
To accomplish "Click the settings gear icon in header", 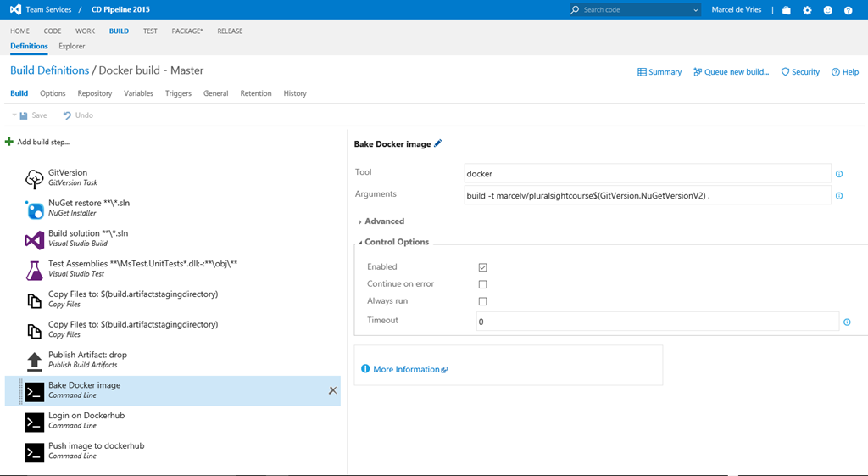I will click(x=807, y=10).
